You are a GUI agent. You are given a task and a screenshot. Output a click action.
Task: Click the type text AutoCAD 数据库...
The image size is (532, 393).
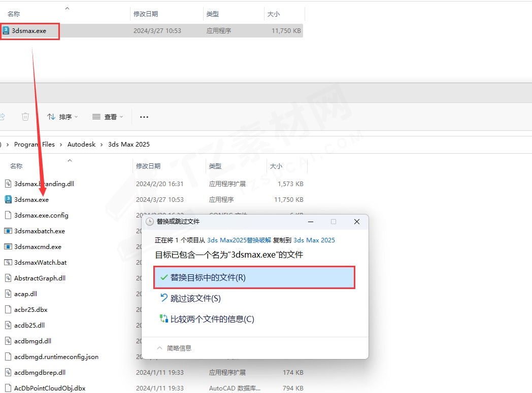click(x=235, y=388)
